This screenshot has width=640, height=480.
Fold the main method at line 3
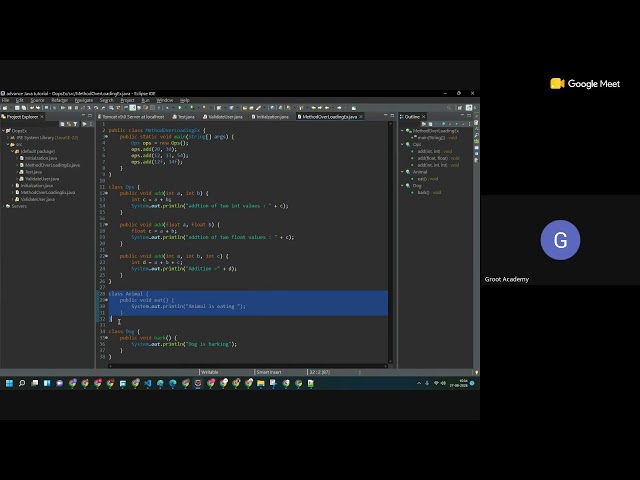[107, 137]
